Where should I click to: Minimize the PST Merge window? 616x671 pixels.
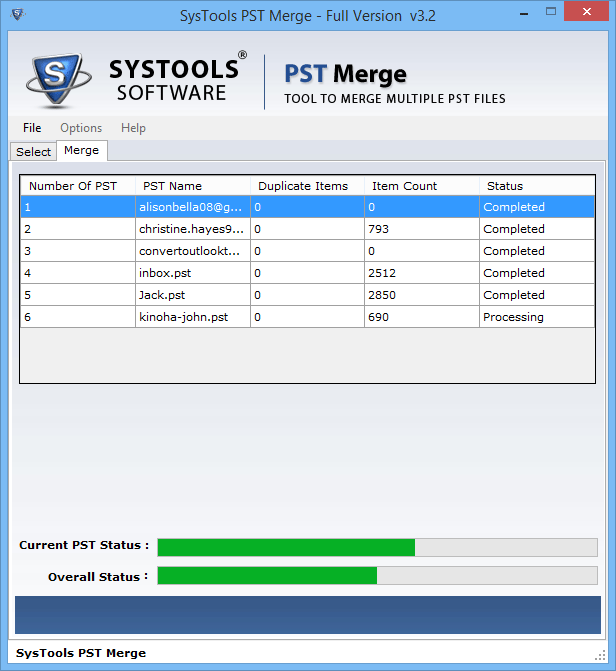pyautogui.click(x=524, y=13)
